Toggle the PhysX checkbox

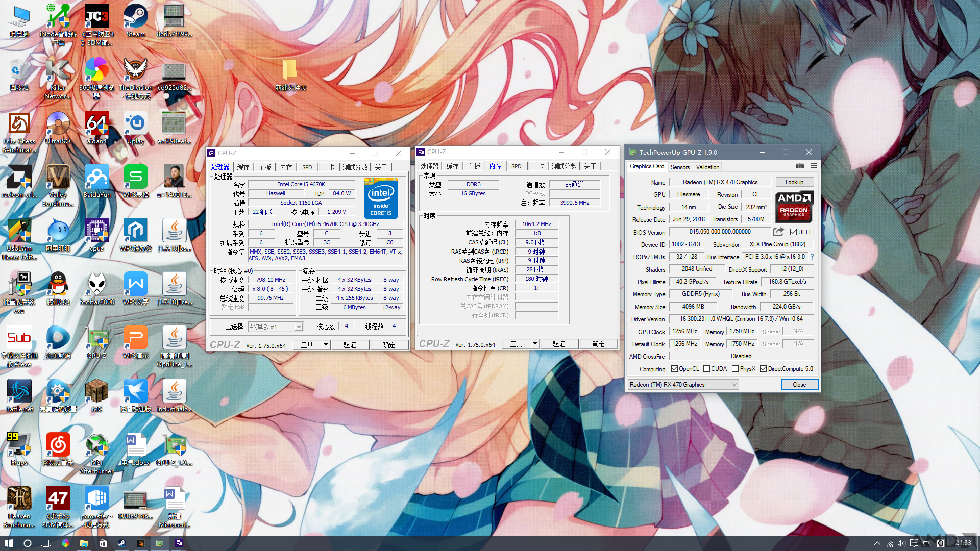point(735,369)
